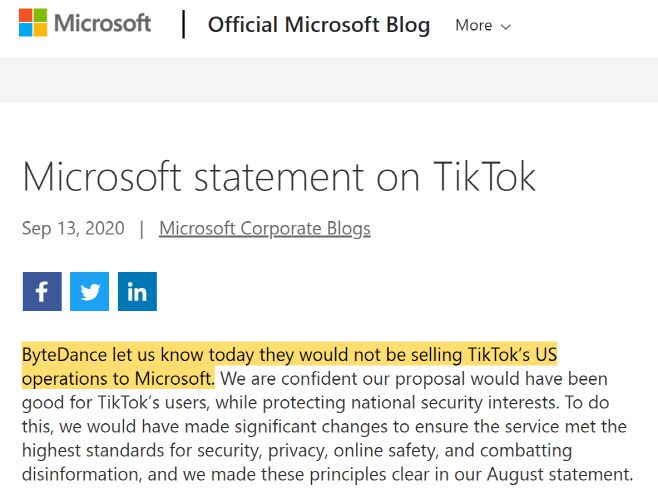This screenshot has height=488, width=658.
Task: Click the Microsoft wordmark text
Action: pyautogui.click(x=102, y=24)
